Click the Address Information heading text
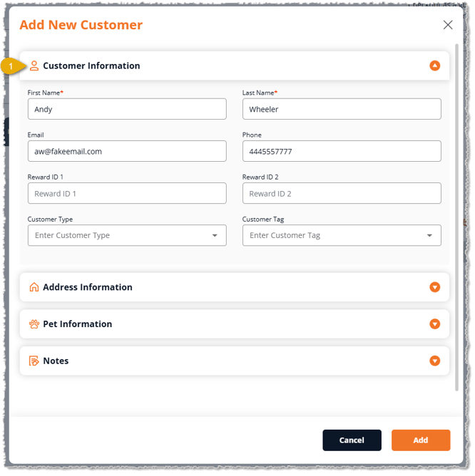The height and width of the screenshot is (476, 475). 88,287
